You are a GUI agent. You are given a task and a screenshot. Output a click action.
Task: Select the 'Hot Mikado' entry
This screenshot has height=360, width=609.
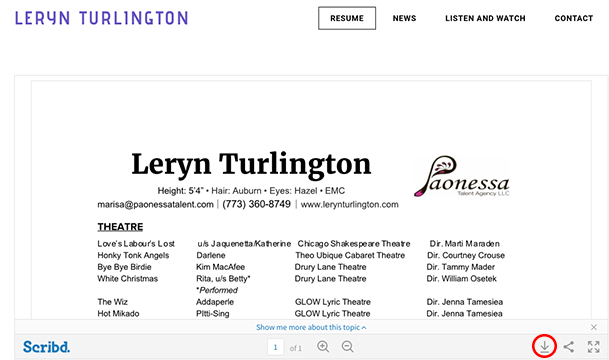click(118, 313)
